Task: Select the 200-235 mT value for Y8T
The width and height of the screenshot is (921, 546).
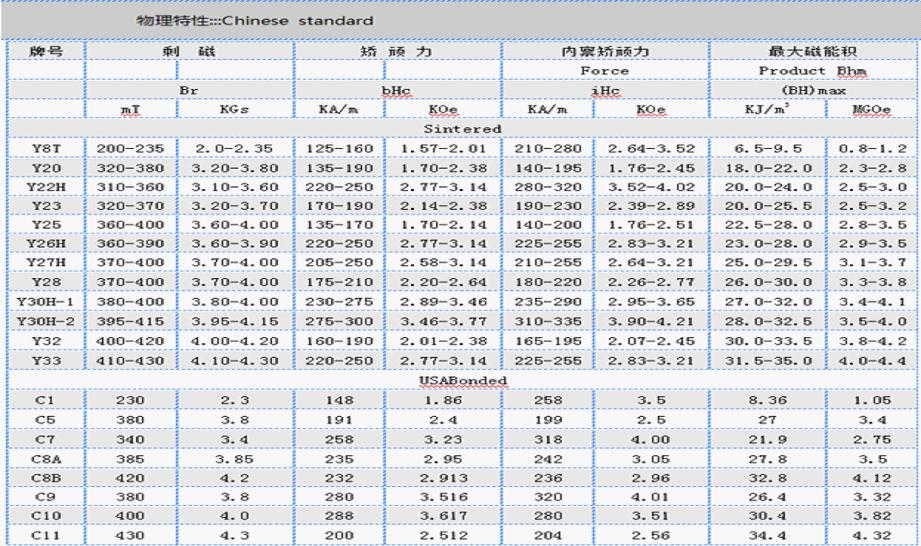Action: [x=132, y=149]
